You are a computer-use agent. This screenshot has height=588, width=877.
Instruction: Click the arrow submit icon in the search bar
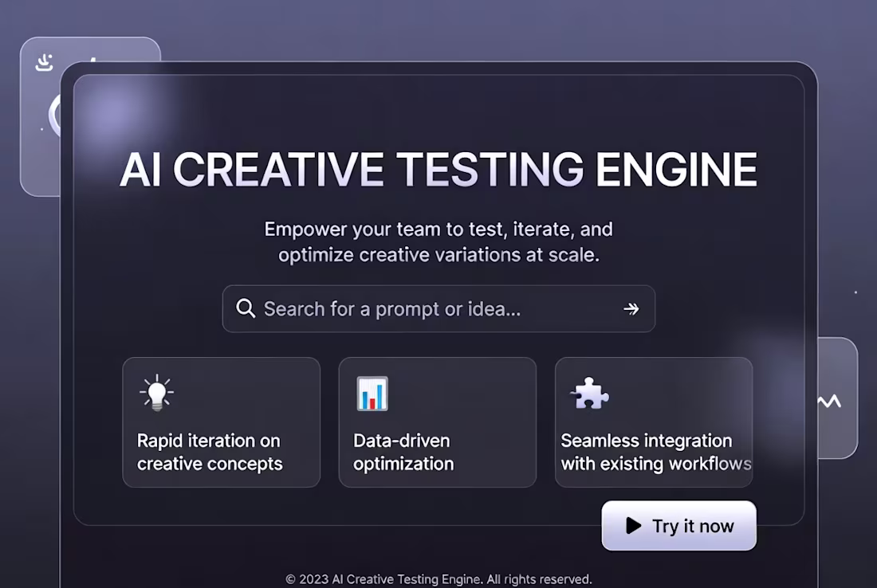(x=631, y=308)
